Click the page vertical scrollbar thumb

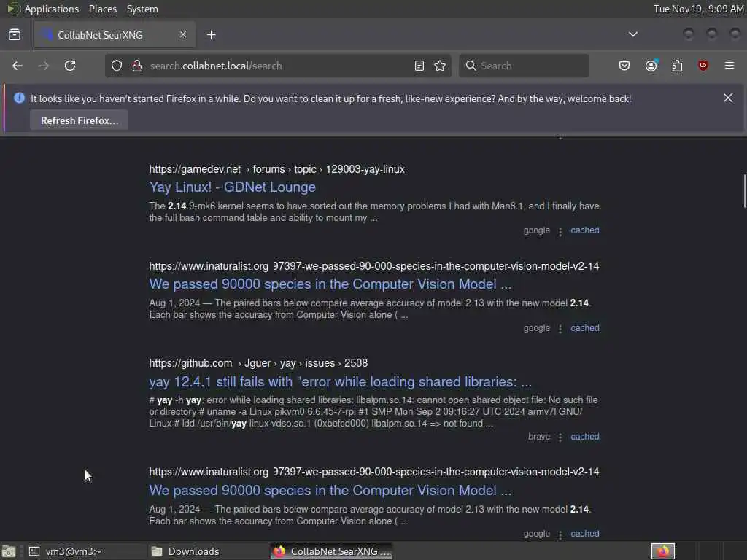pos(745,191)
